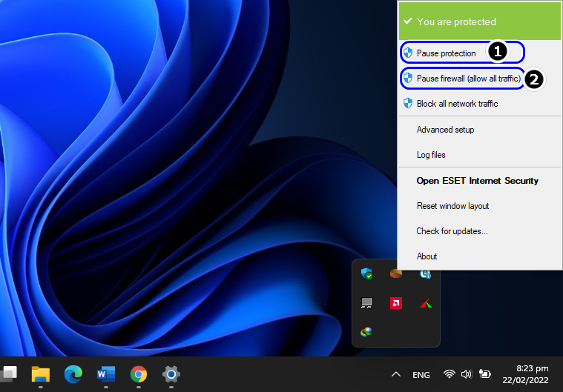Click the white widget icon on the taskbar
Viewport: 563px width, 392px height.
pyautogui.click(x=9, y=373)
